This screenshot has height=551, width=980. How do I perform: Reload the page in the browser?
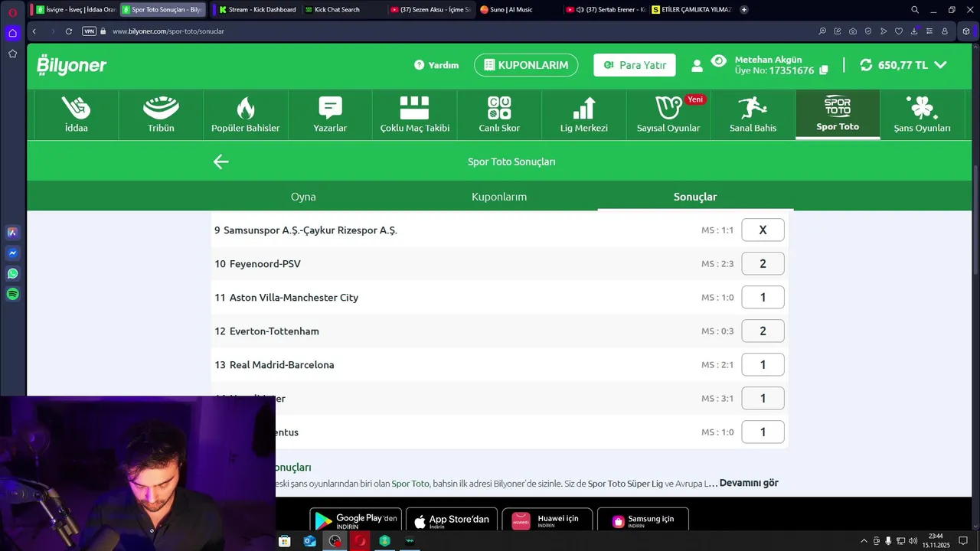69,31
